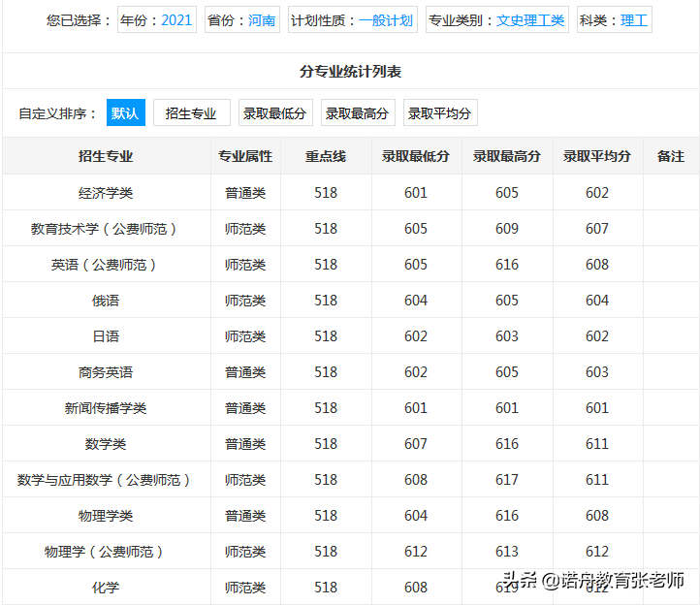Select the 化学 major cell
Screen dimensions: 700x605
click(106, 588)
